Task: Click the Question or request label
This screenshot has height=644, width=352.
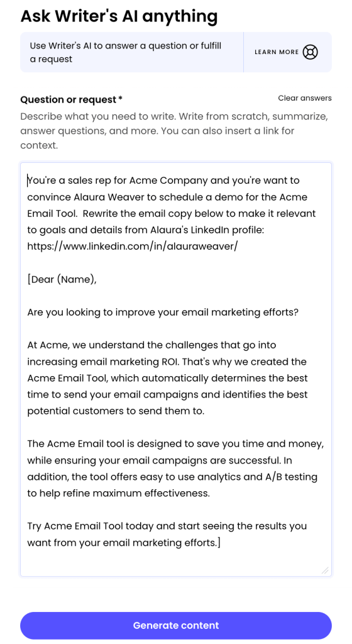Action: [72, 100]
